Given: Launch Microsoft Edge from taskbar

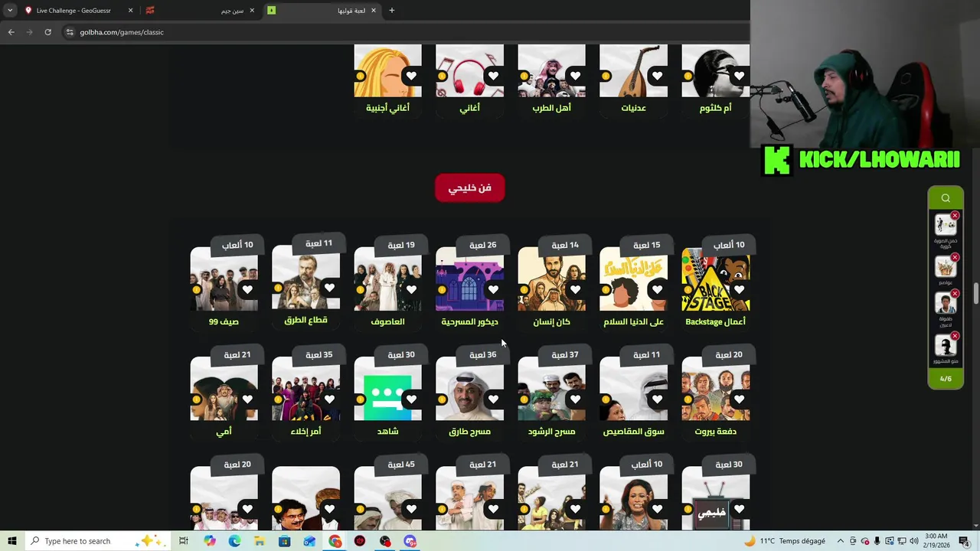Looking at the screenshot, I should (234, 541).
